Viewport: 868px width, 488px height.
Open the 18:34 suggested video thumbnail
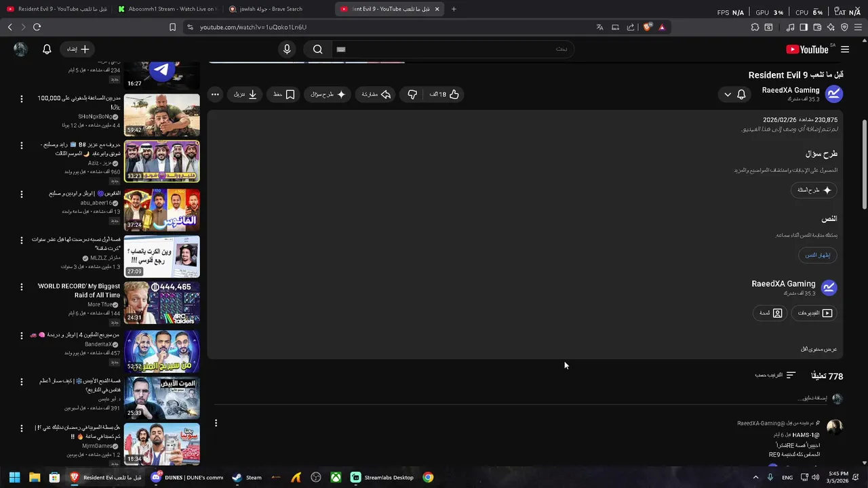click(x=161, y=444)
